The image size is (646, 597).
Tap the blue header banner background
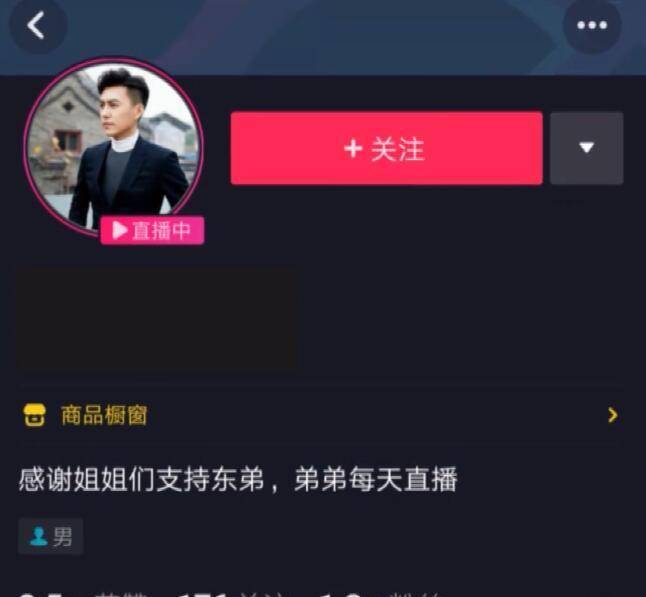tap(321, 37)
